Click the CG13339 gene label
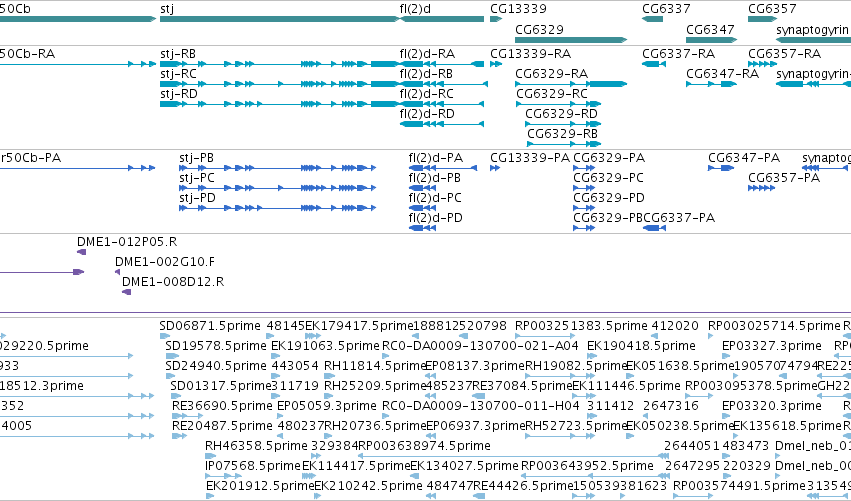 coord(518,9)
